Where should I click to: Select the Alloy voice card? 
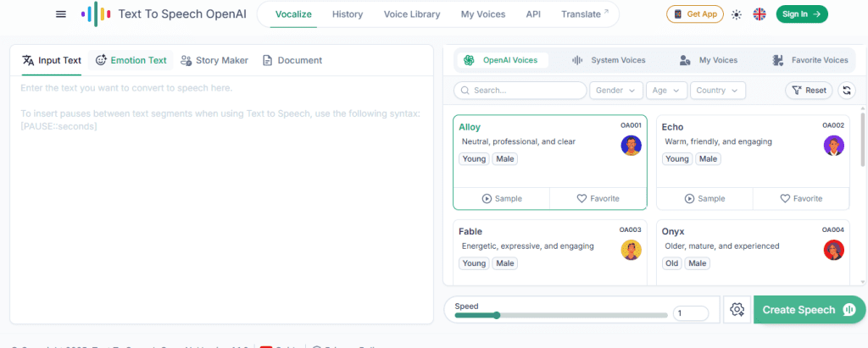[549, 162]
